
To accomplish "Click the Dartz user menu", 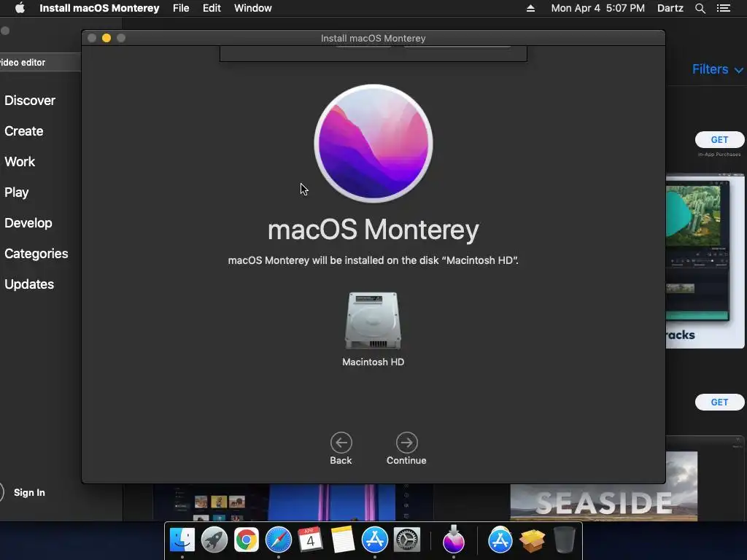I will click(670, 8).
